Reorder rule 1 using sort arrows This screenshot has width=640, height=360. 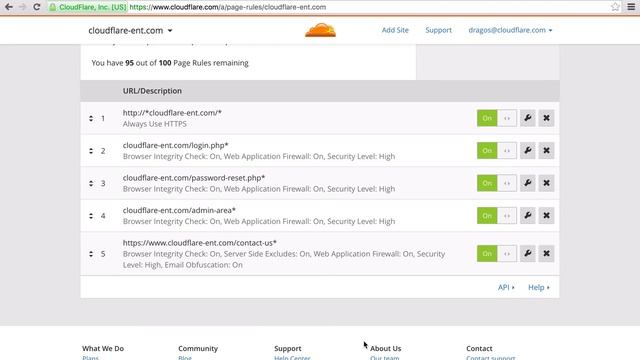pos(91,118)
